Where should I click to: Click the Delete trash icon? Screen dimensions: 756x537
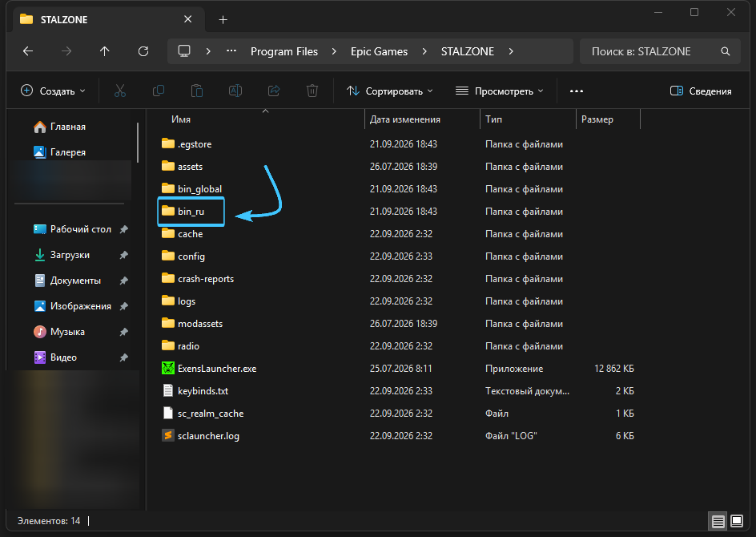point(312,91)
